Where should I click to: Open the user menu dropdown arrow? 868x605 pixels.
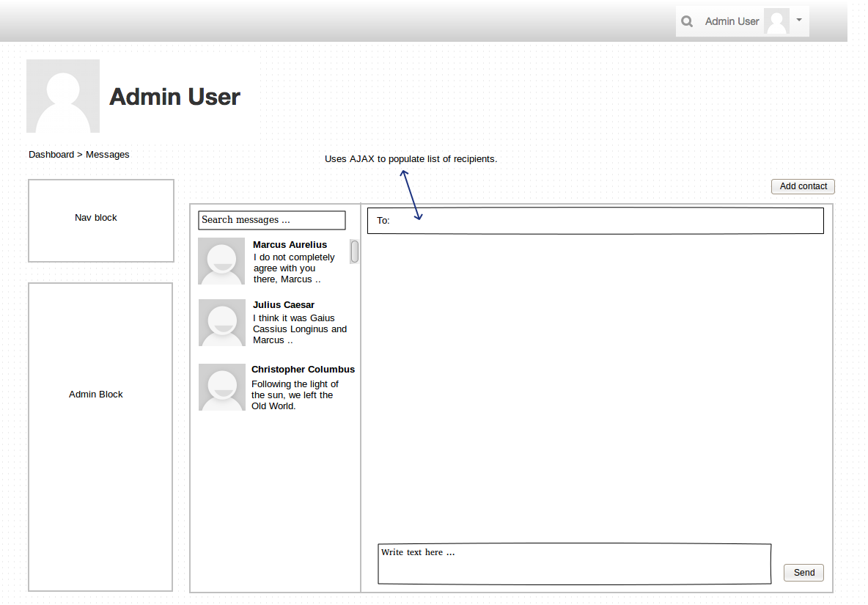click(799, 20)
